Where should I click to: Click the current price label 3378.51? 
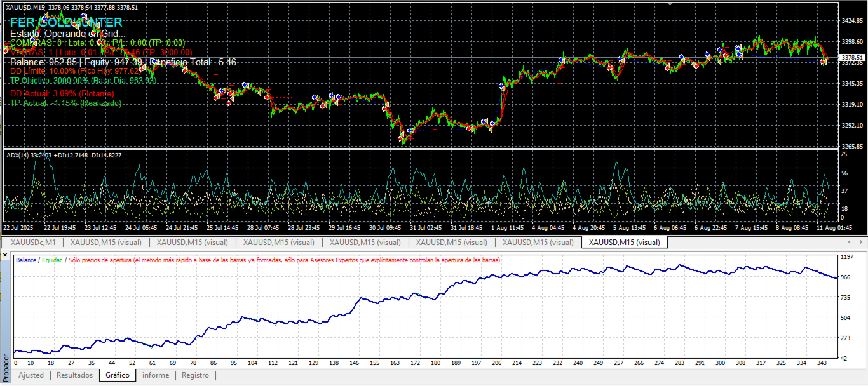(852, 57)
